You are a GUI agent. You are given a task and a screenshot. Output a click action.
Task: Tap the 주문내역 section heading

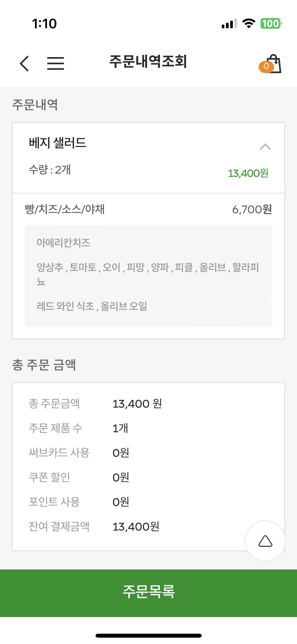pyautogui.click(x=35, y=105)
